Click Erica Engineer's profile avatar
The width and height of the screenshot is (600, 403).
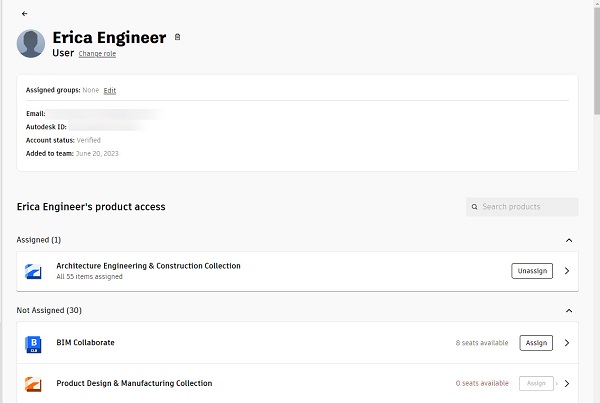pyautogui.click(x=31, y=44)
